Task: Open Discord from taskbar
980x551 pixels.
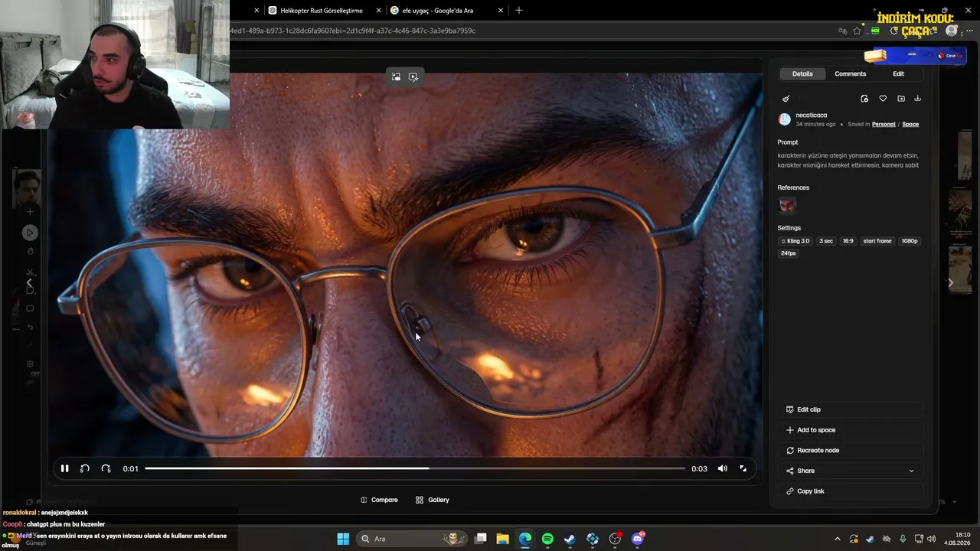Action: pos(638,539)
